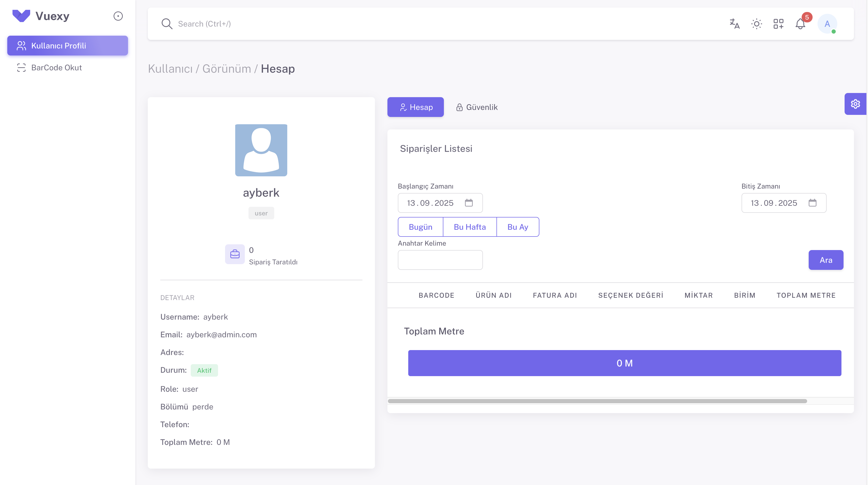Select the Bugün date range option
Viewport: 868px width, 485px height.
click(420, 227)
